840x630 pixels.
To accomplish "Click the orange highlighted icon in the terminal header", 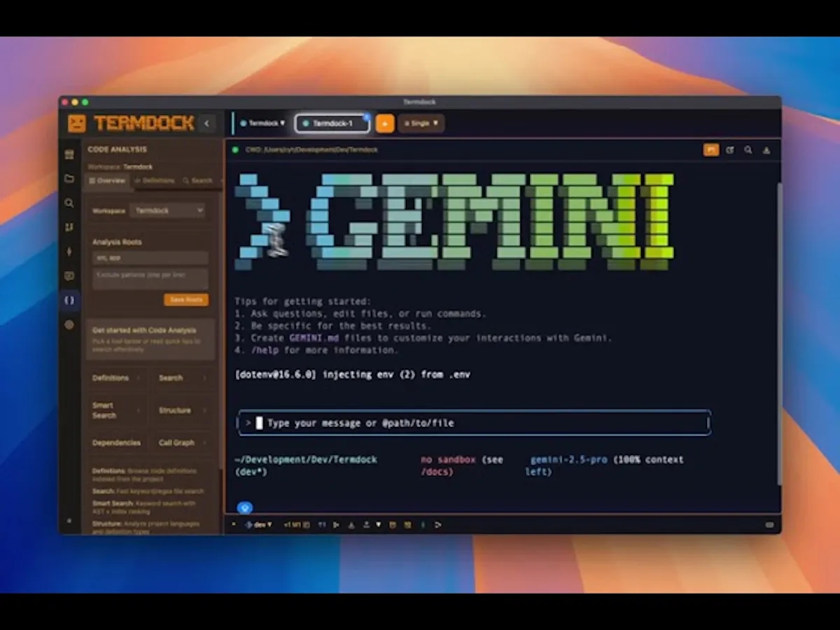I will coord(711,150).
